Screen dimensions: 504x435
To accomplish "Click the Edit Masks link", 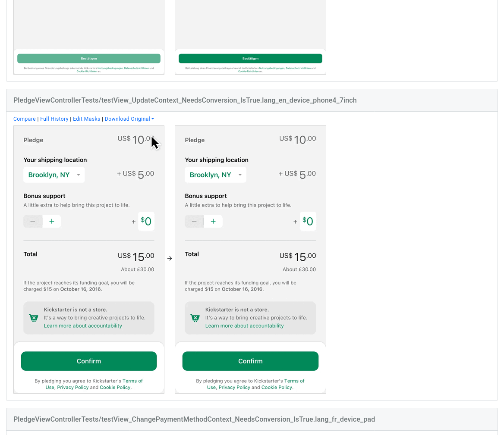I will point(86,119).
